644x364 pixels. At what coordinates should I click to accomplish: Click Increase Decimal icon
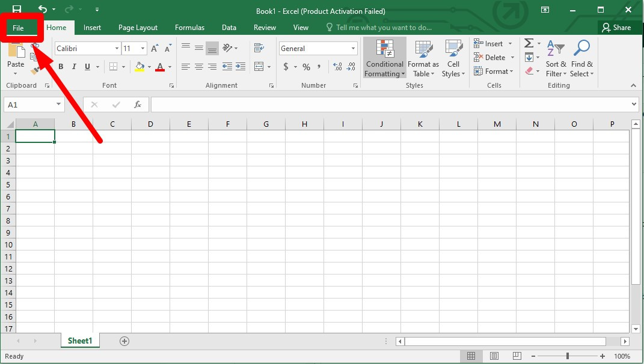tap(337, 67)
